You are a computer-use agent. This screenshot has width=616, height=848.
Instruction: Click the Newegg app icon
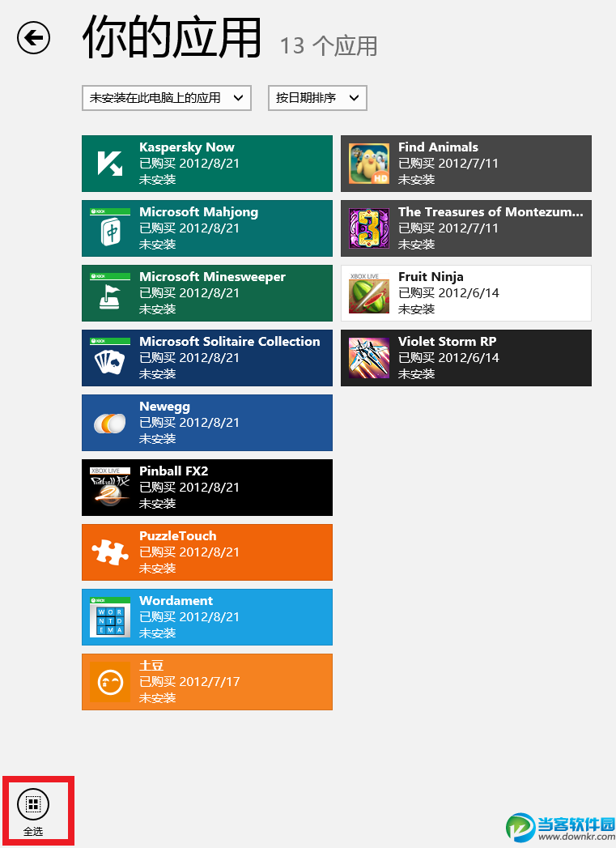click(x=110, y=423)
